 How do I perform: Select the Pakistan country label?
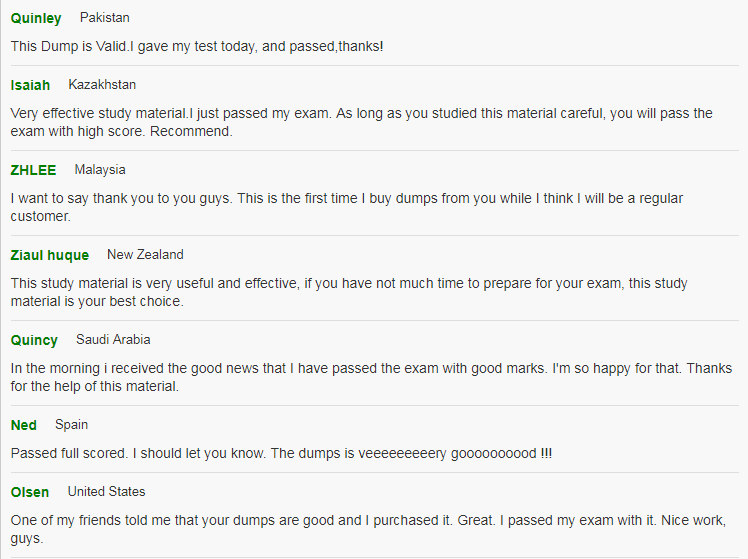[x=104, y=18]
